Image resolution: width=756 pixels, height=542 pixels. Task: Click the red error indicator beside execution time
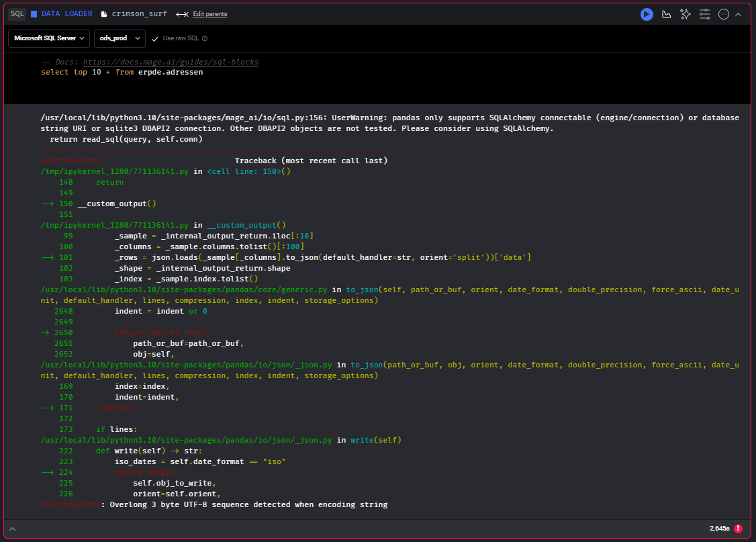pos(738,529)
